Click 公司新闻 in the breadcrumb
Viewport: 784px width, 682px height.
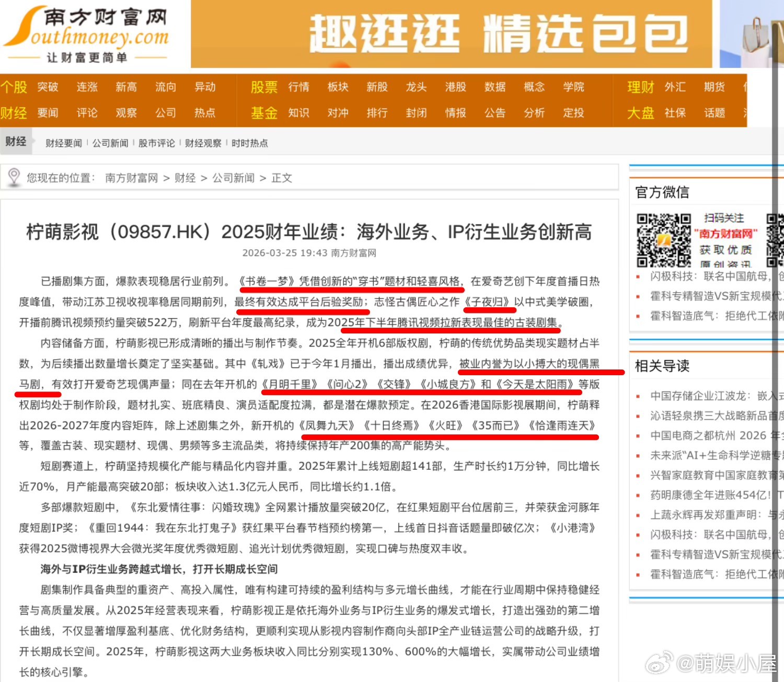(233, 178)
